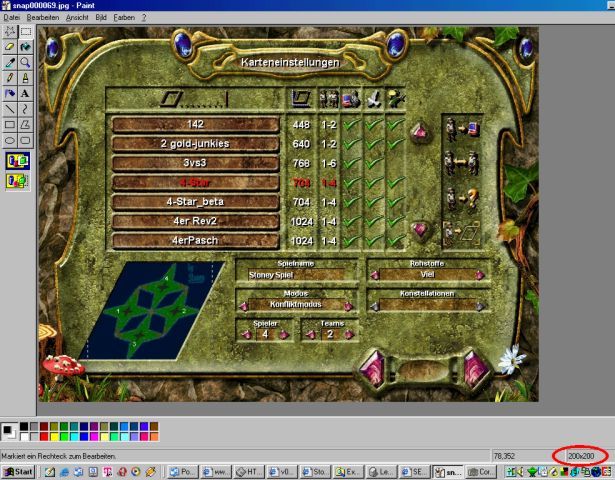Click the '2 gold-junkies' map row
615x480 pixels.
pyautogui.click(x=195, y=144)
